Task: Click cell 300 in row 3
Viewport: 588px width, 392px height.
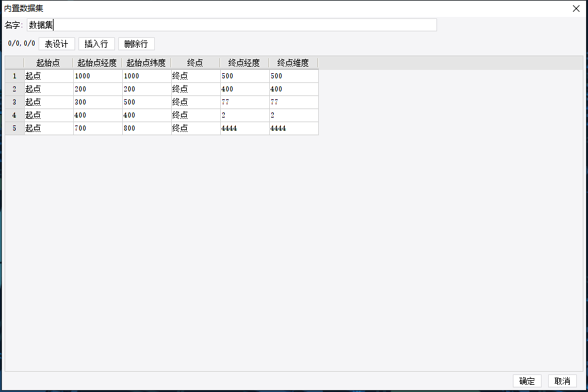Action: (x=98, y=103)
